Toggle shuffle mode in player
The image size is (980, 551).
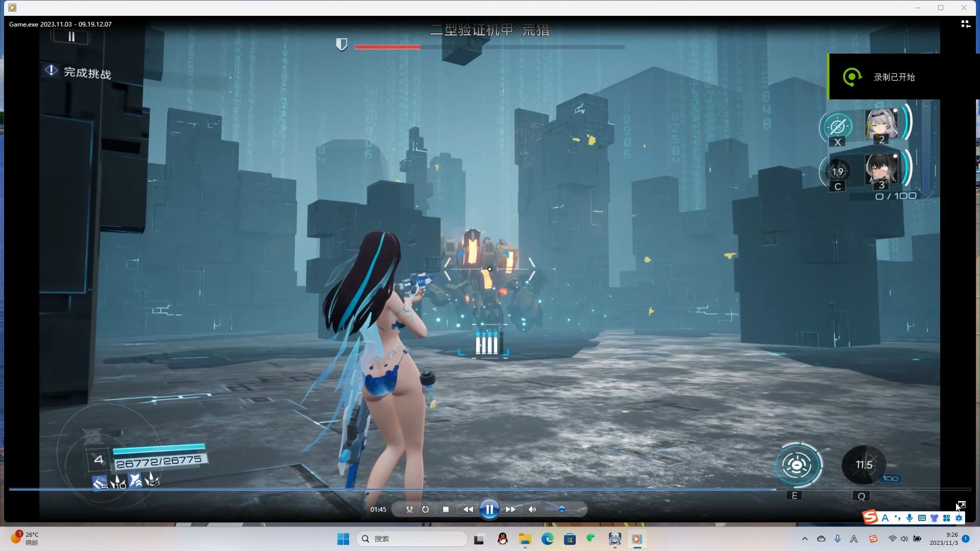(409, 509)
